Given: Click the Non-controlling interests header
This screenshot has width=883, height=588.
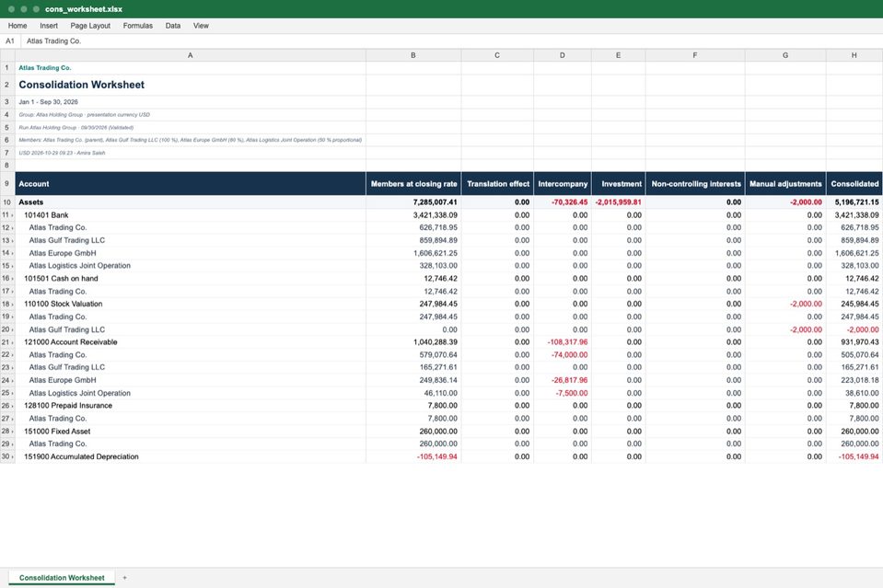Looking at the screenshot, I should (695, 184).
